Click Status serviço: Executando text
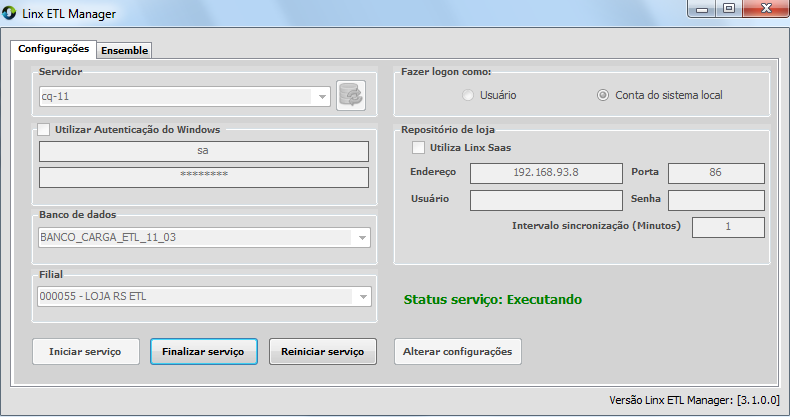Image resolution: width=791 pixels, height=417 pixels. pyautogui.click(x=493, y=300)
